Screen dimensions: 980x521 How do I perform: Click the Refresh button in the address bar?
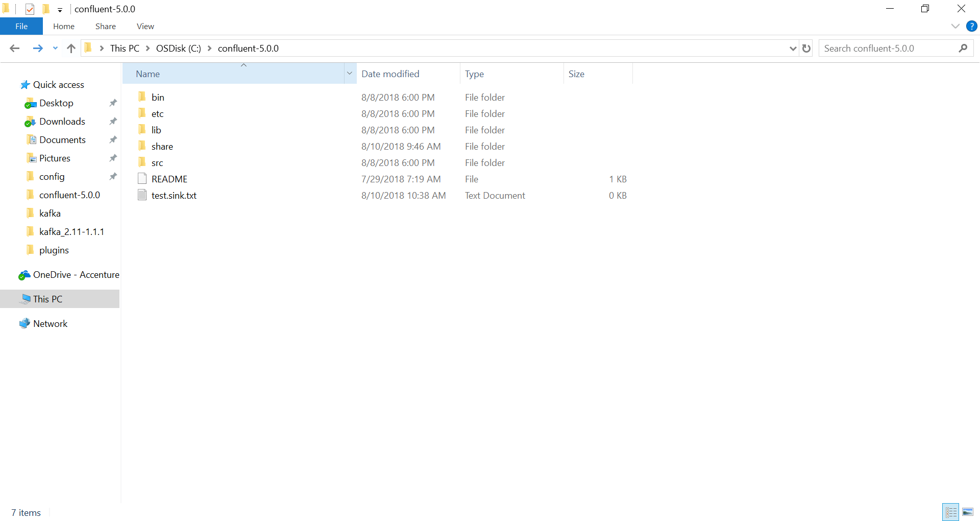point(806,49)
